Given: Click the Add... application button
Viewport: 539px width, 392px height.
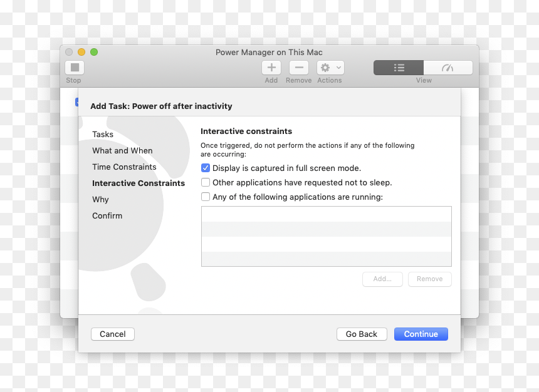Looking at the screenshot, I should (382, 279).
